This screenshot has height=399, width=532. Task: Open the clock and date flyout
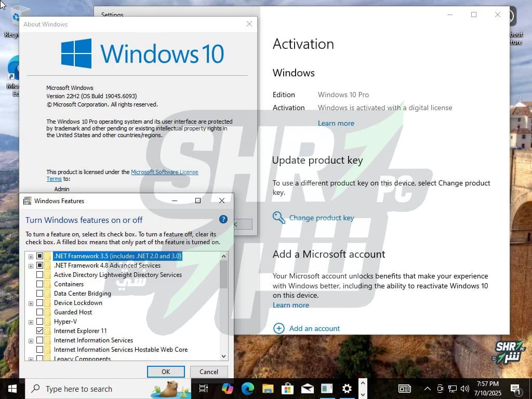click(x=487, y=389)
